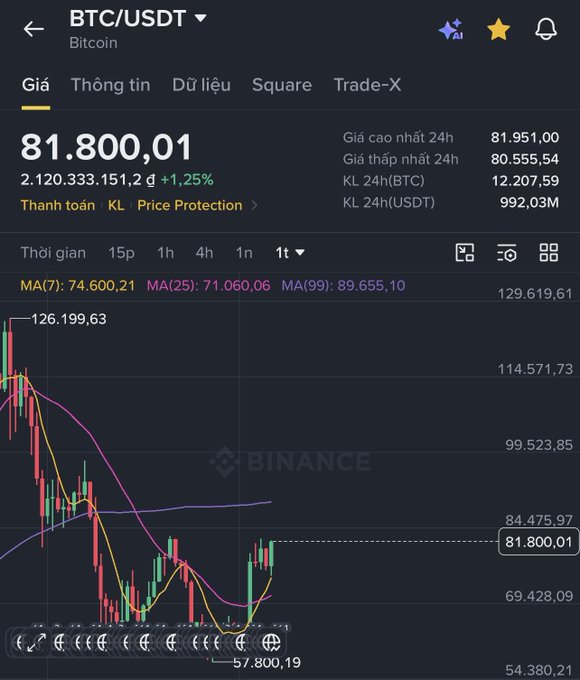
Task: Select the 4h interval
Action: pos(204,253)
